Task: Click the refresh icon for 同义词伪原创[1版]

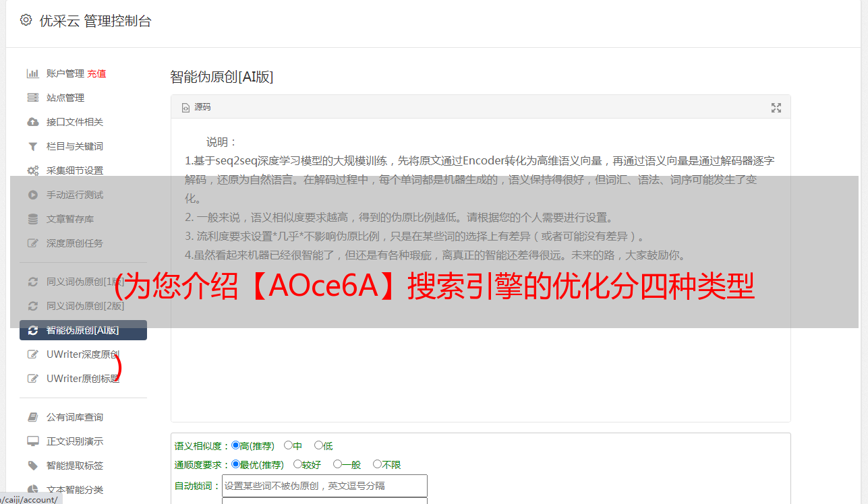Action: pos(32,282)
